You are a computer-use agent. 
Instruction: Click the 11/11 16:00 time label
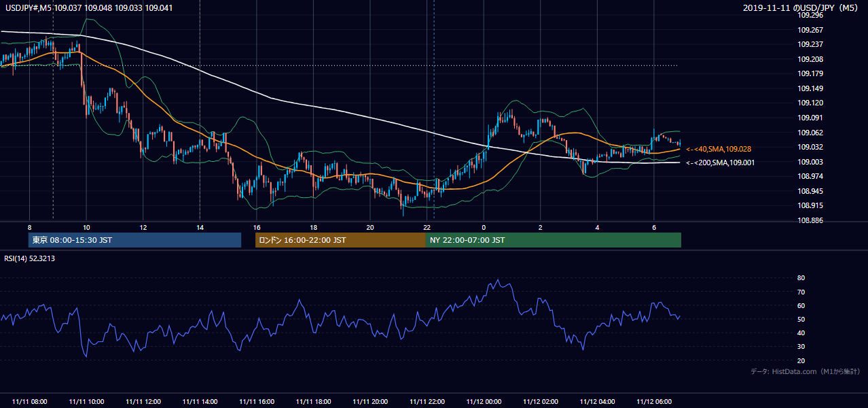(x=257, y=402)
